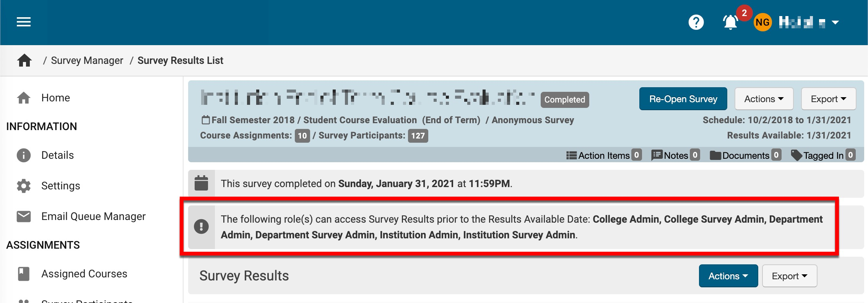Open the Survey Results Export dropdown

(789, 276)
